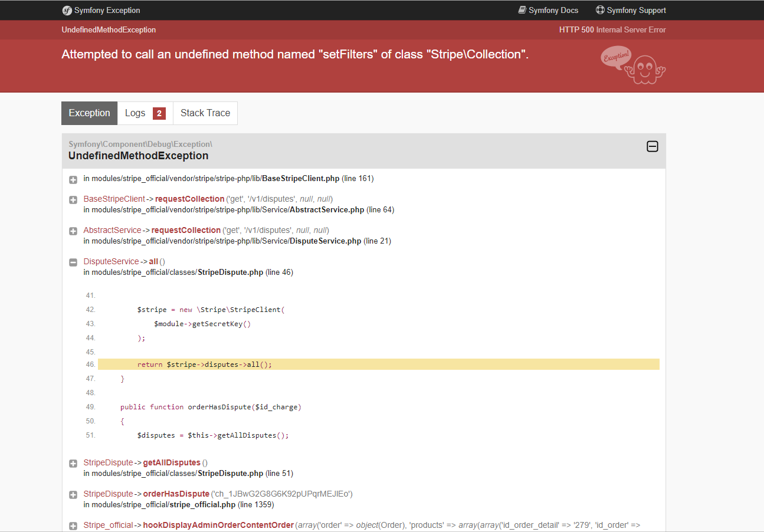764x532 pixels.
Task: Switch to the Exception tab
Action: tap(90, 113)
